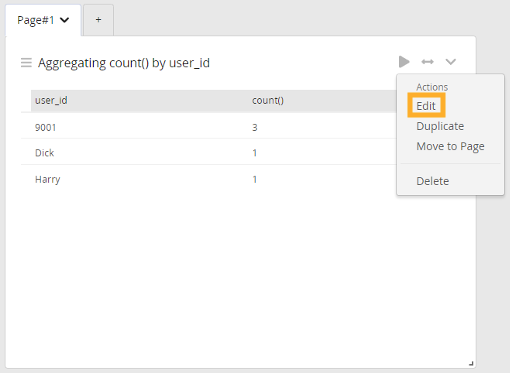Add a new page with plus tab
Viewport: 510px width, 373px height.
pyautogui.click(x=98, y=20)
